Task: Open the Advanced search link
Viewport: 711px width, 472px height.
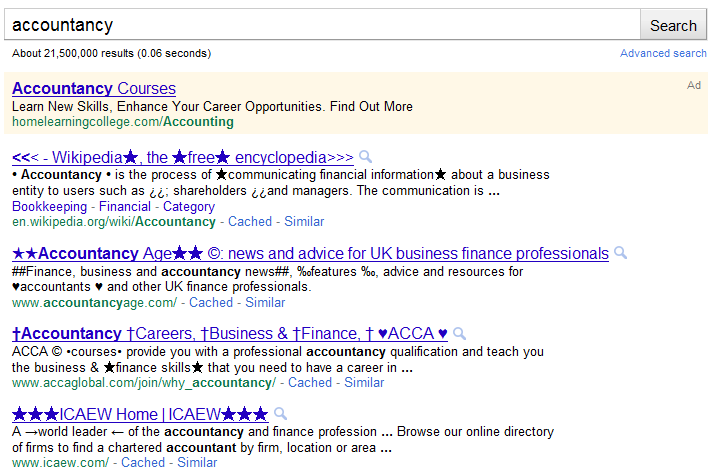Action: [x=663, y=54]
